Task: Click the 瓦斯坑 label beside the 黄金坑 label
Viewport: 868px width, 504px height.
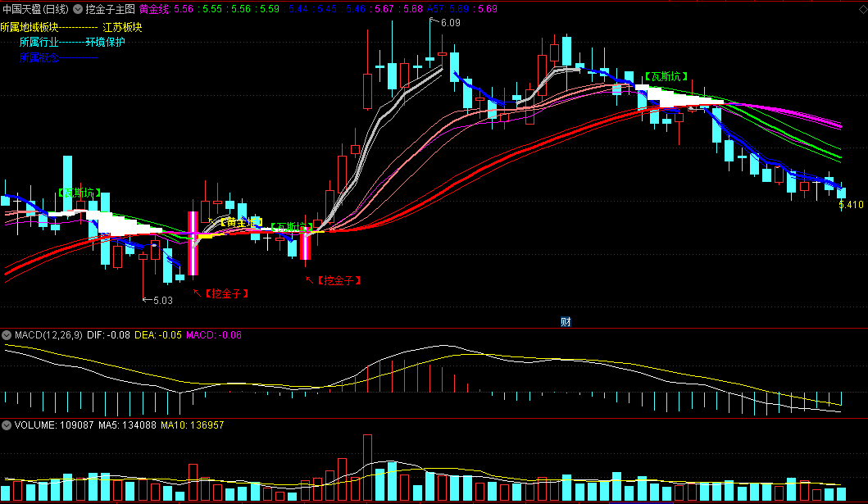Action: (292, 227)
